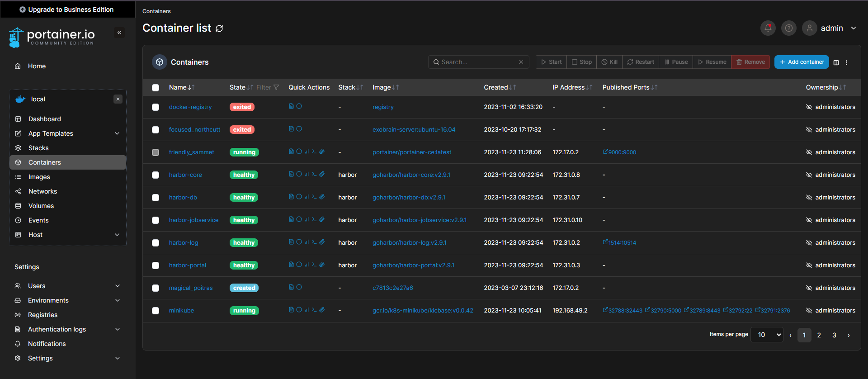
Task: Open table column visibility settings icon
Action: (x=836, y=62)
